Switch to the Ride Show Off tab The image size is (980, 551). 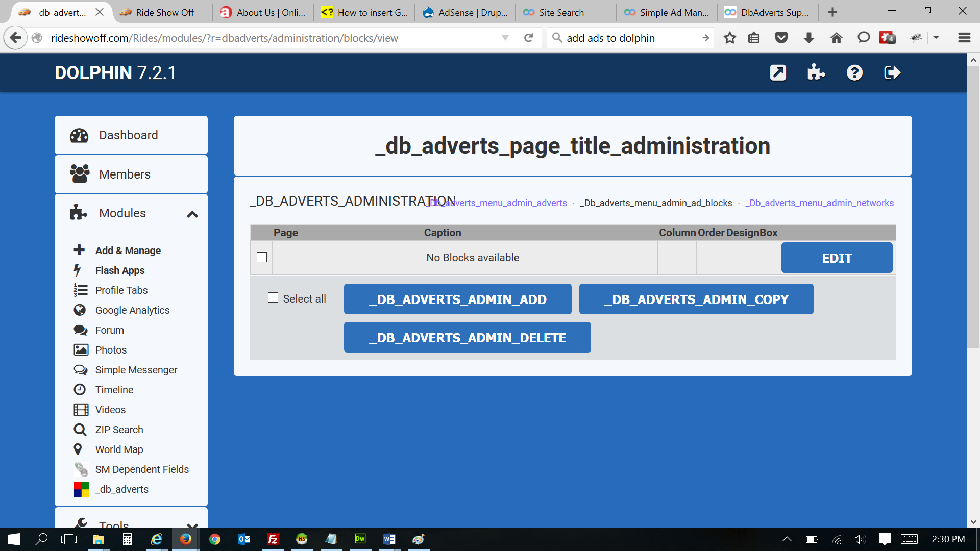(x=158, y=12)
